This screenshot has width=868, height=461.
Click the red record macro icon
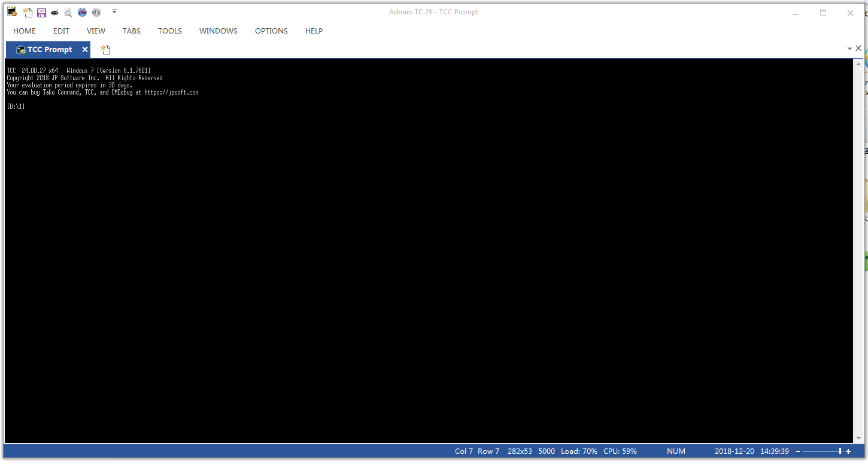coord(83,13)
